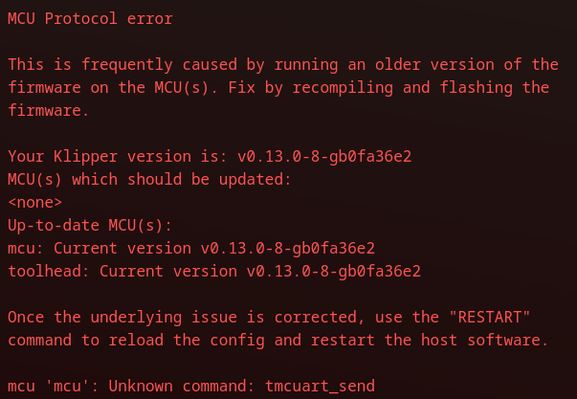Screen dimensions: 577x399
Task: Click the phrase "recompiling and flashing"
Action: click(x=402, y=88)
